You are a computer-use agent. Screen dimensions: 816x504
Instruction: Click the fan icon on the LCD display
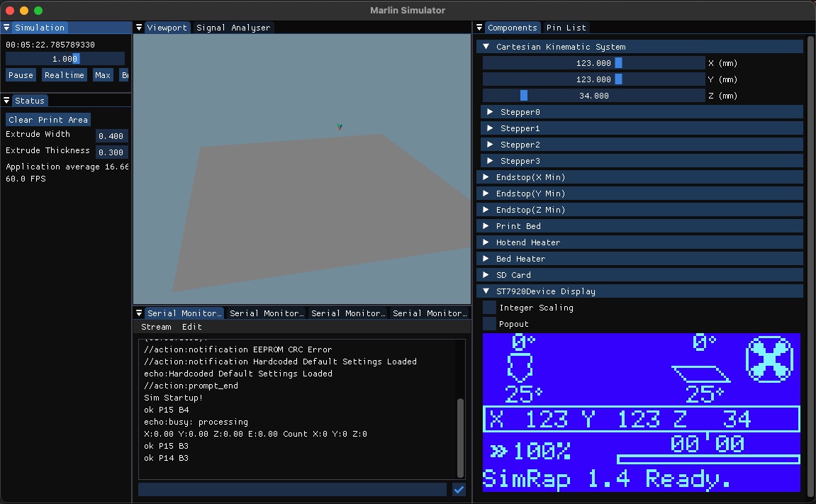point(769,360)
